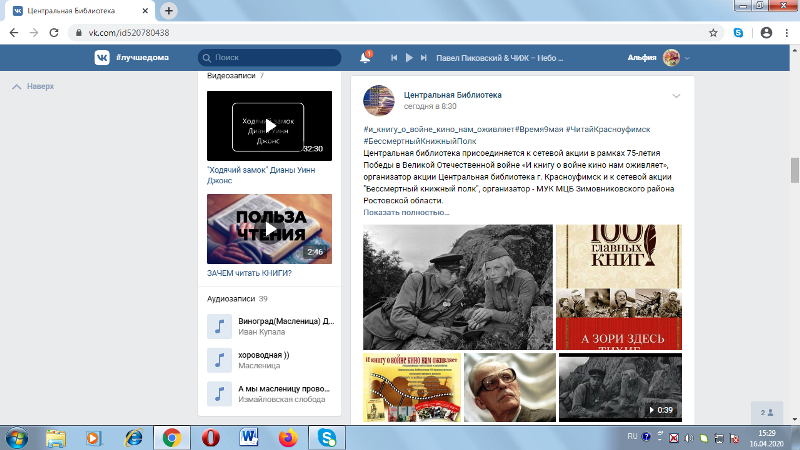This screenshot has height=450, width=800.
Task: Expand post options chevron menu
Action: coord(676,96)
